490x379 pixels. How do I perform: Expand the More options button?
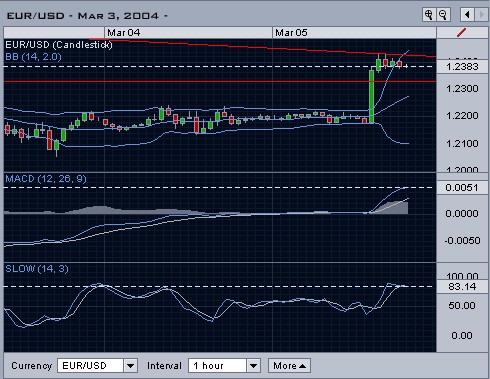pyautogui.click(x=289, y=366)
